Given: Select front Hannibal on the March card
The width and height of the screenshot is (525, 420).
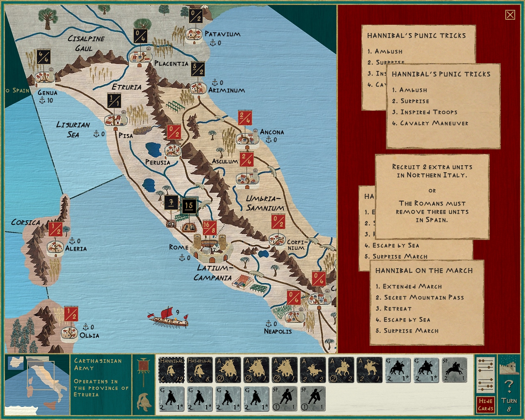Looking at the screenshot, I should [427, 302].
